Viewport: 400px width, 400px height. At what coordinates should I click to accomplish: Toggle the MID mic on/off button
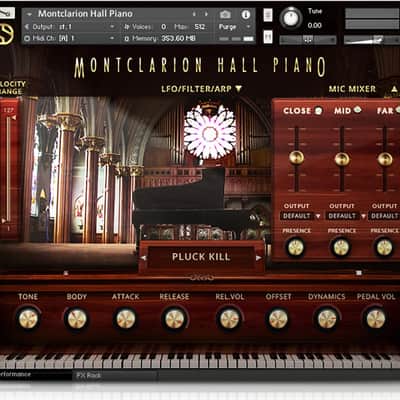point(358,109)
